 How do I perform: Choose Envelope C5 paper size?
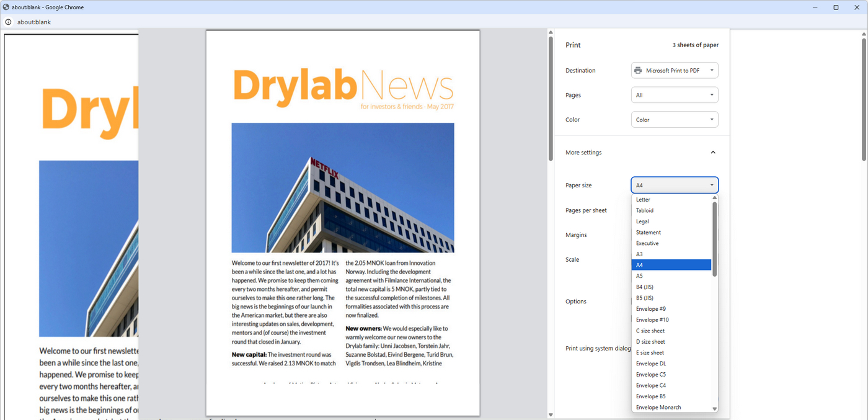pyautogui.click(x=671, y=375)
